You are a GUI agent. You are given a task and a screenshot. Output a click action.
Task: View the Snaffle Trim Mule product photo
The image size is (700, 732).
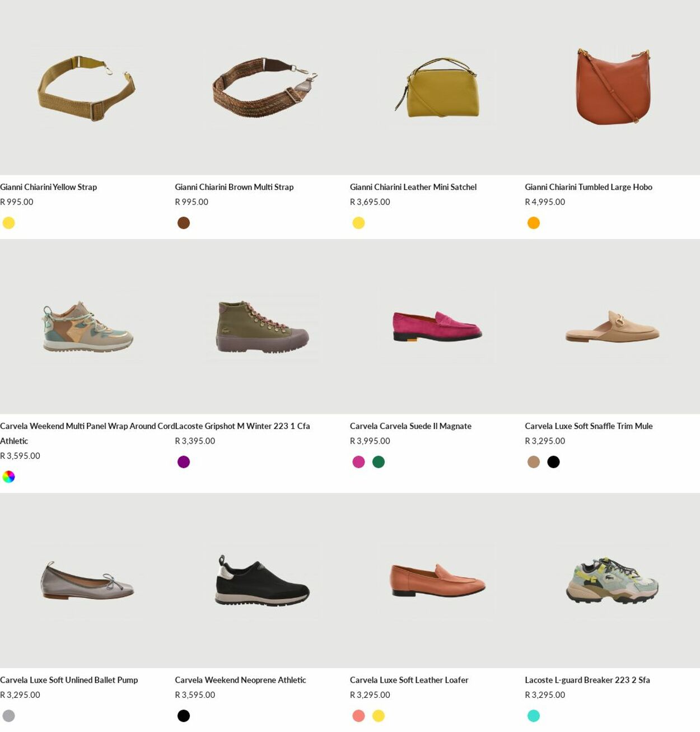pyautogui.click(x=612, y=327)
